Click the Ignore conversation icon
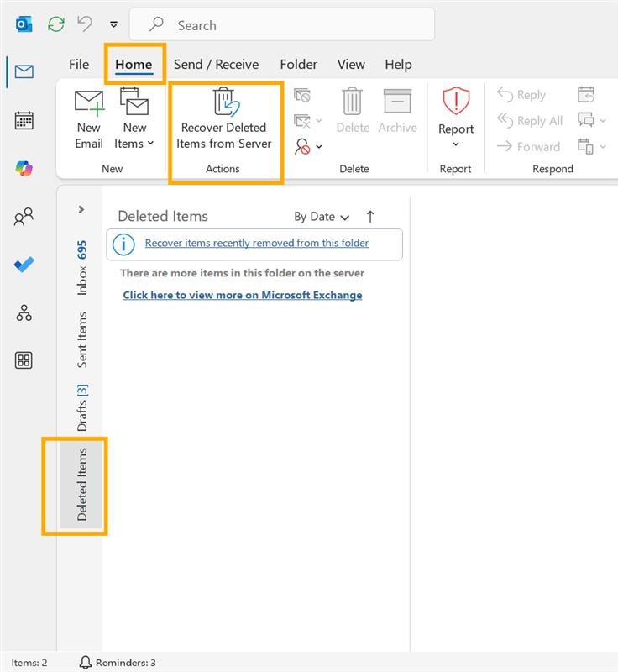The width and height of the screenshot is (618, 672). [302, 95]
